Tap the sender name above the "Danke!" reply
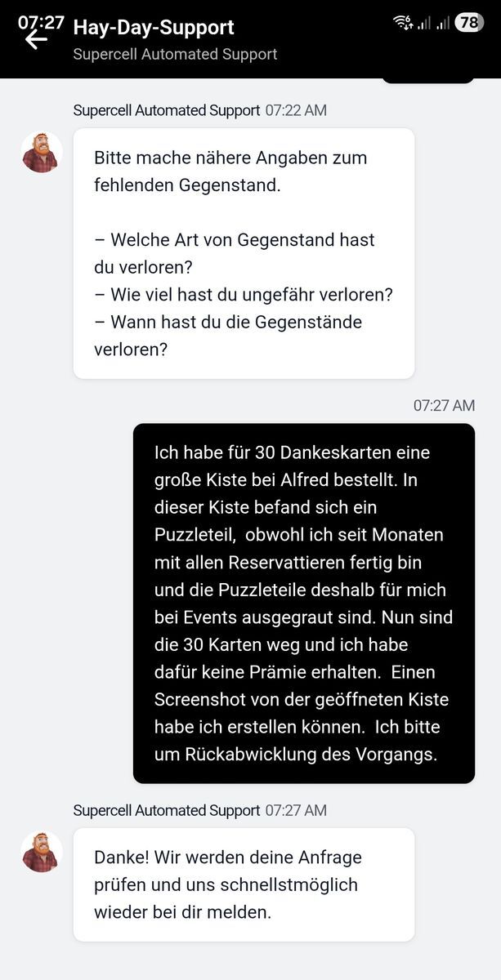This screenshot has width=501, height=980. (167, 810)
